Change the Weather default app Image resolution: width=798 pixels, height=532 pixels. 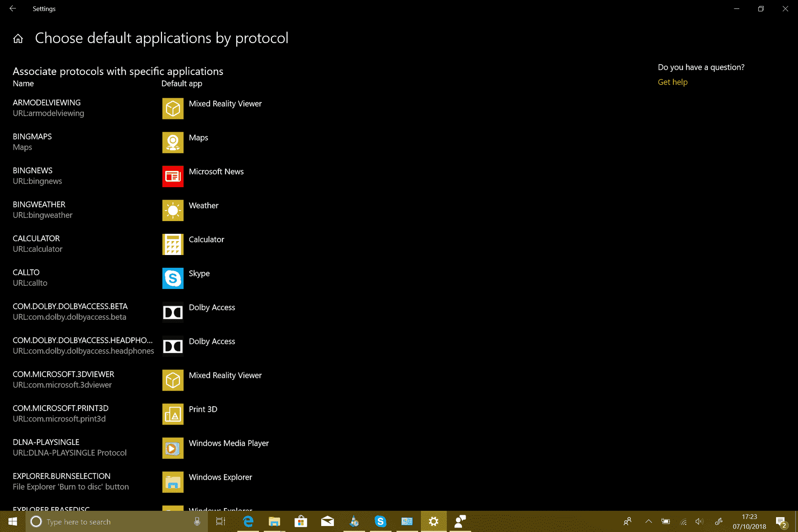click(203, 206)
